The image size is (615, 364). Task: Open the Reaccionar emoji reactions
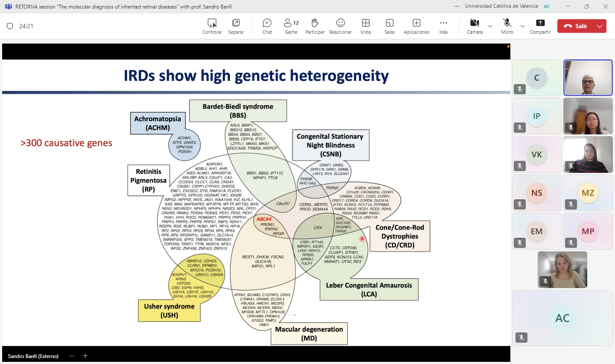340,26
